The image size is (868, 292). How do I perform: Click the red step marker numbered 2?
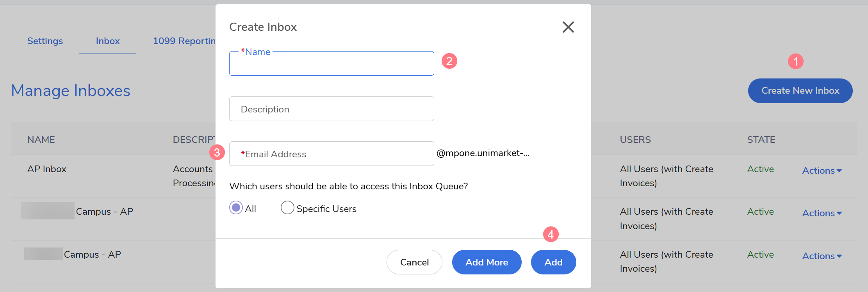(449, 61)
